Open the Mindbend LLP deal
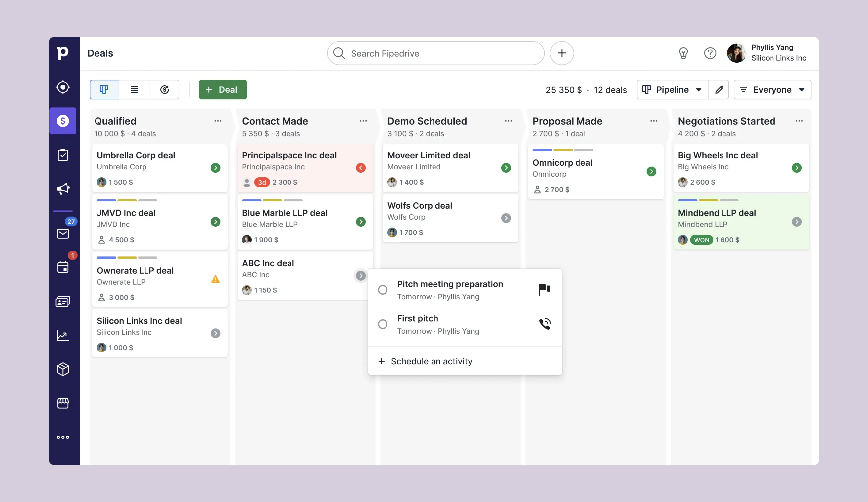The image size is (868, 502). click(741, 222)
